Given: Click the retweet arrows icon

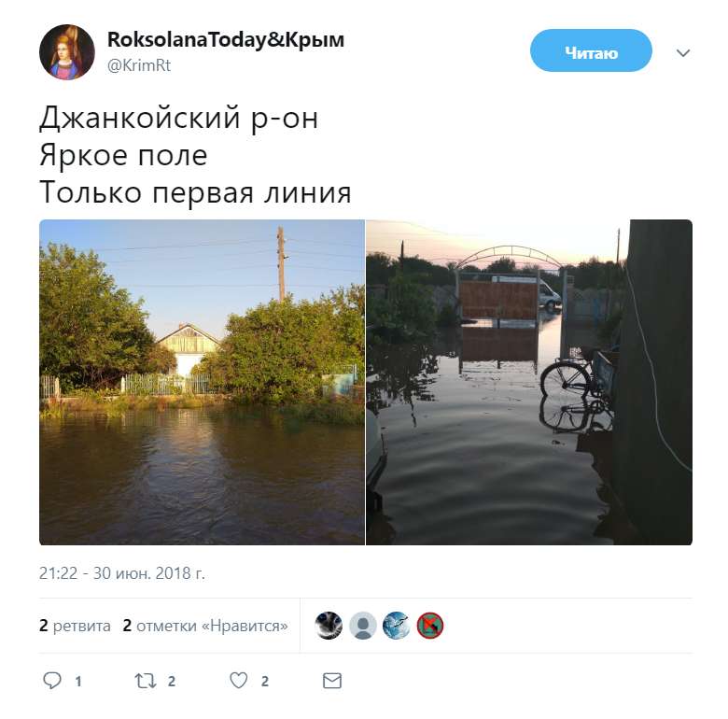Looking at the screenshot, I should 145,681.
